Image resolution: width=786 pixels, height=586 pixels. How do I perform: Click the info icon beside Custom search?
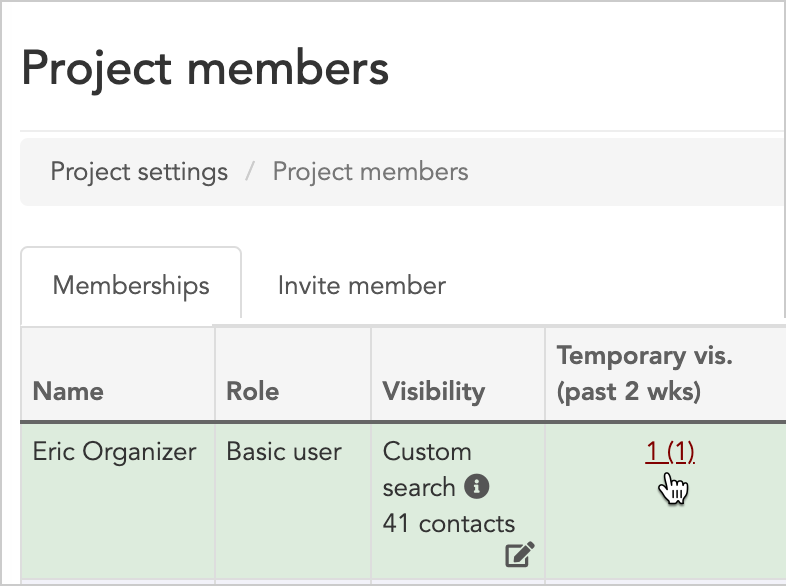click(x=477, y=487)
